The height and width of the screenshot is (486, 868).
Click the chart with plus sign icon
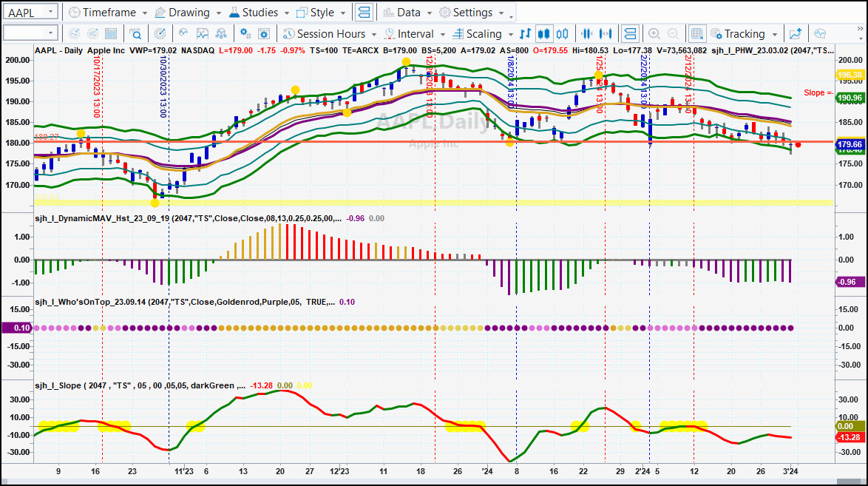coord(796,34)
